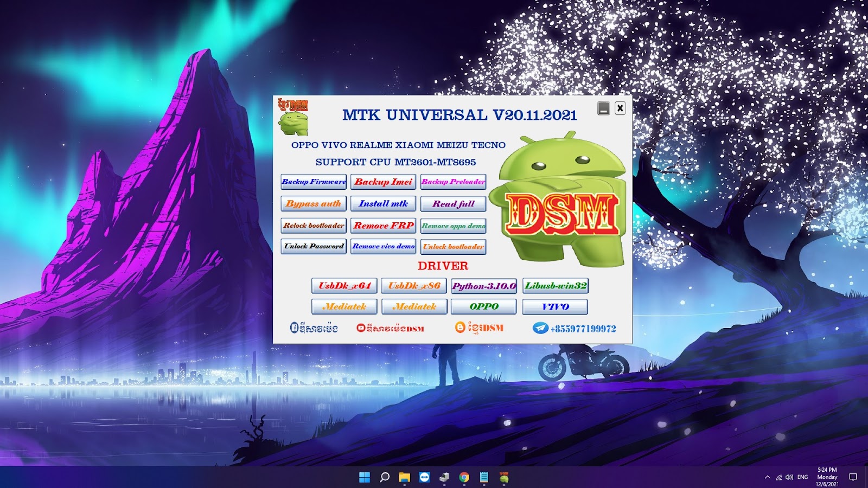Open TeamViewer from taskbar
Viewport: 868px width, 488px height.
(x=424, y=477)
